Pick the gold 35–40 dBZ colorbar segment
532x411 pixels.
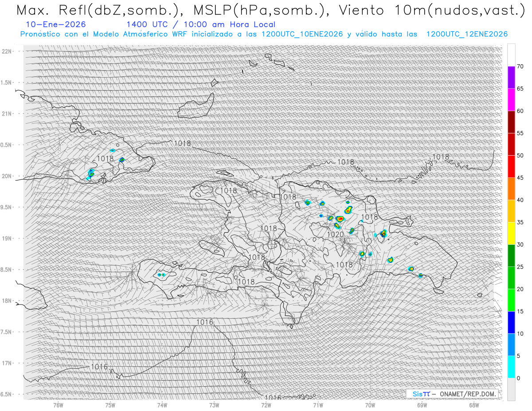pos(511,211)
